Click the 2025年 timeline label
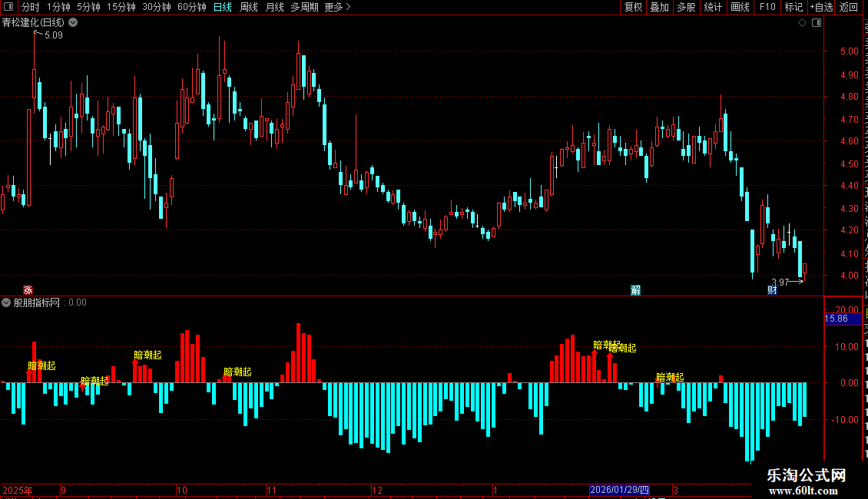Image resolution: width=868 pixels, height=499 pixels. [x=18, y=490]
